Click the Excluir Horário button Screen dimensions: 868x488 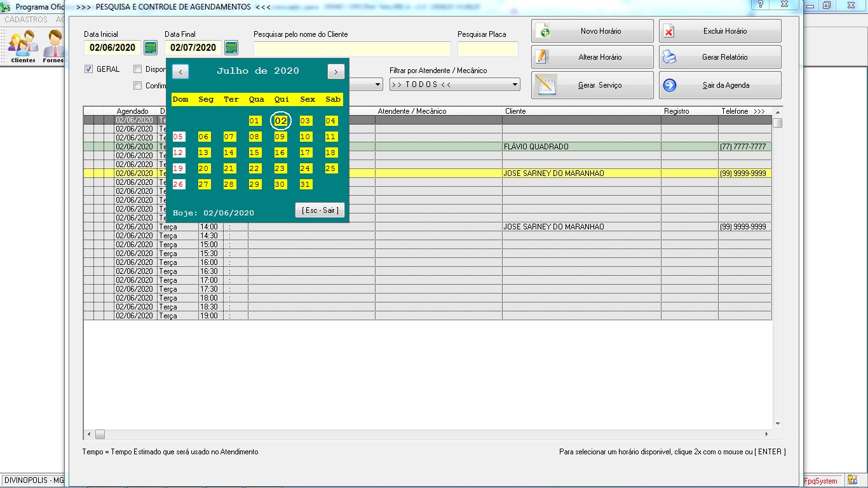pos(720,31)
